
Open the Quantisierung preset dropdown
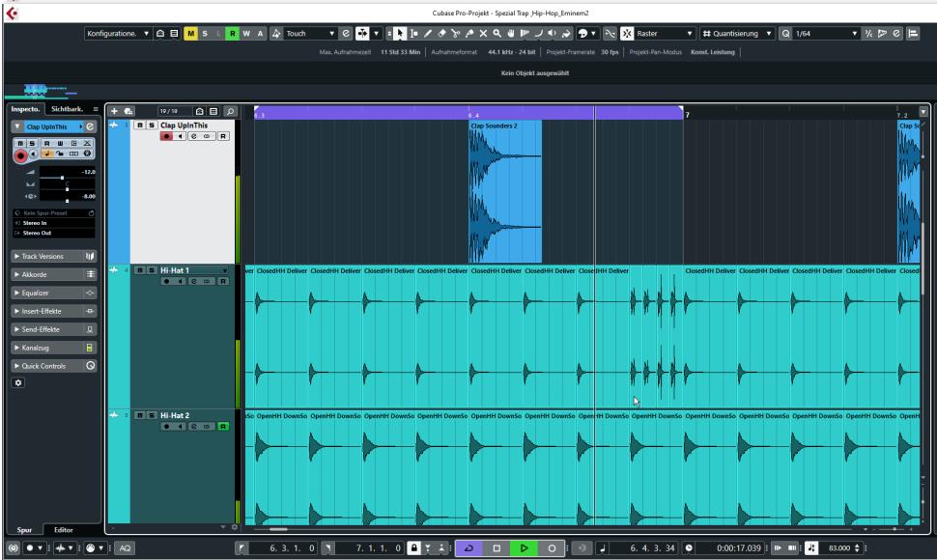[x=736, y=35]
